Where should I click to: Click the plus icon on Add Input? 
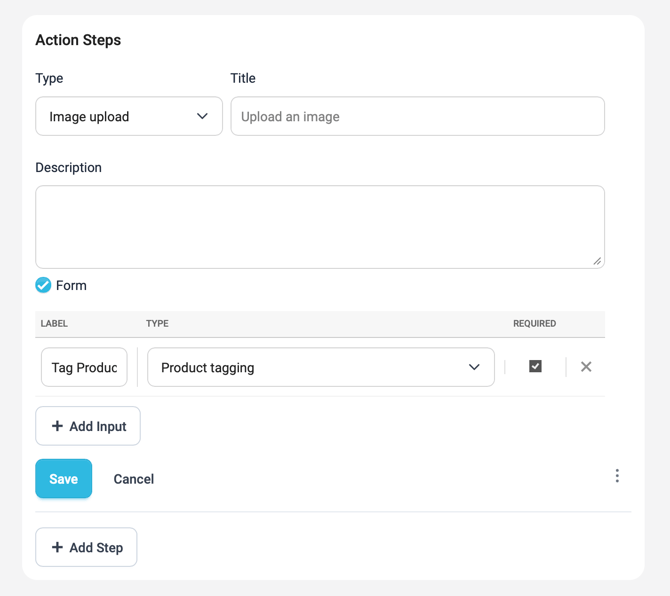coord(57,426)
